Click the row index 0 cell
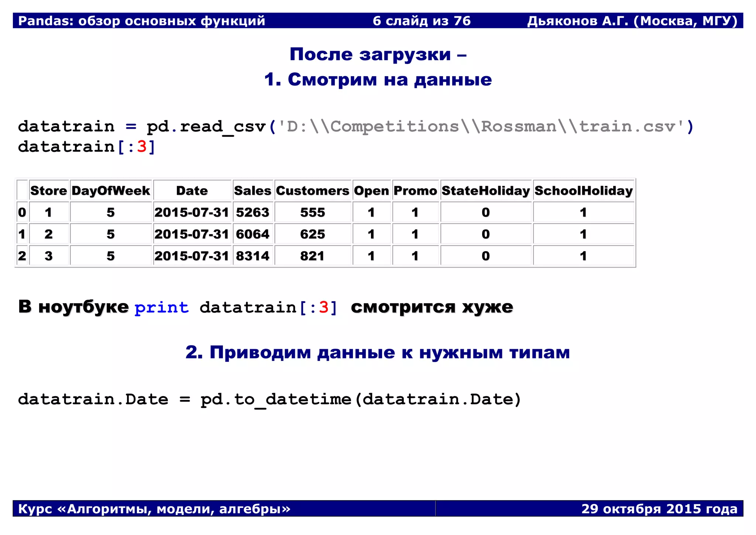This screenshot has height=535, width=756. [x=22, y=212]
